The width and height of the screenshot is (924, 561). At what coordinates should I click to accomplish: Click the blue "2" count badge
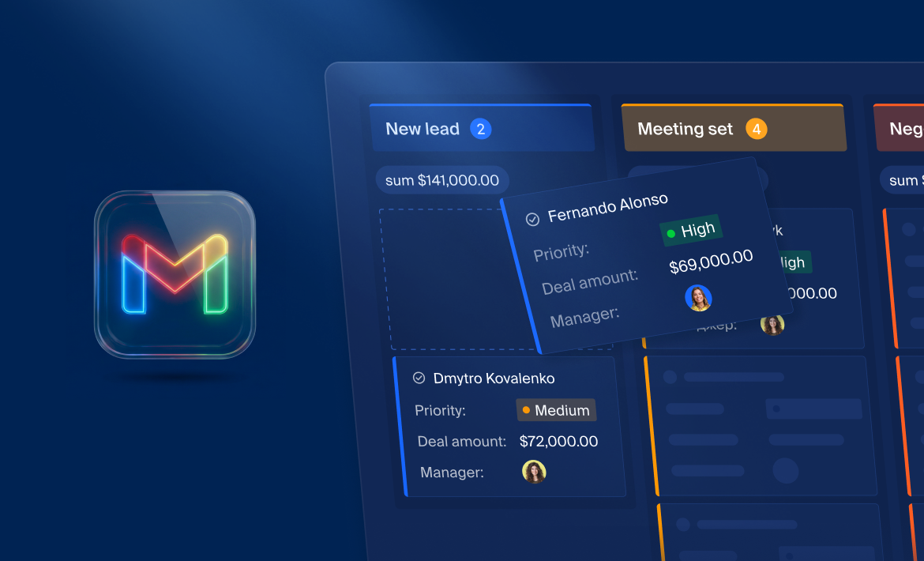480,129
